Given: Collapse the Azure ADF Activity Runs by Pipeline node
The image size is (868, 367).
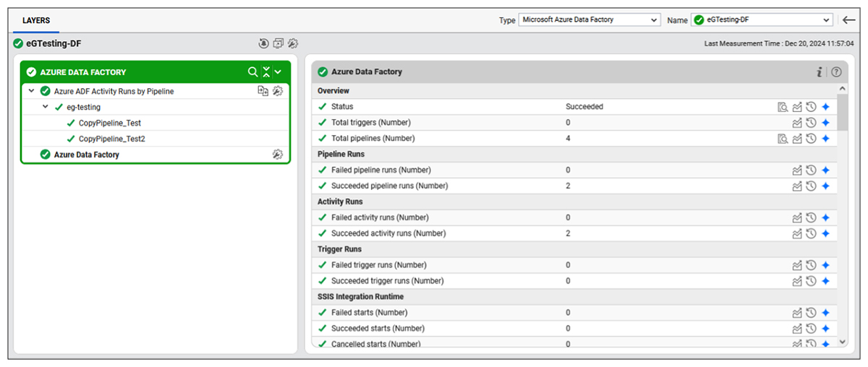Looking at the screenshot, I should (31, 91).
